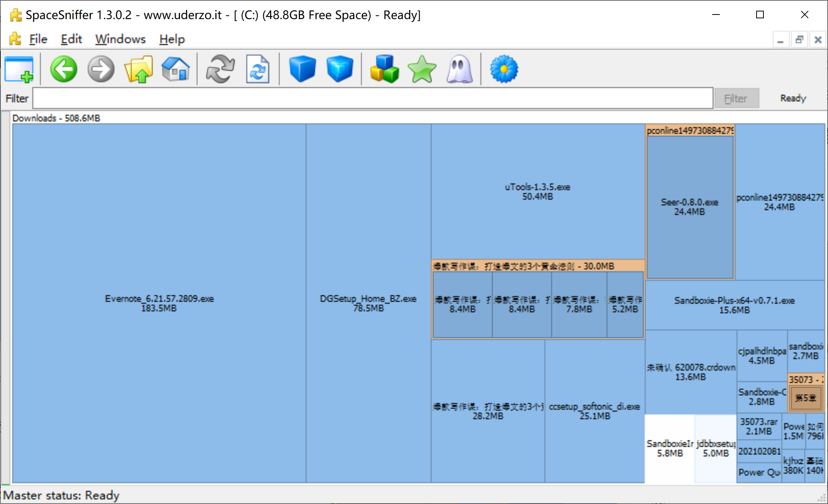Select the 5.2MB file block
Image resolution: width=828 pixels, height=504 pixels.
point(625,304)
